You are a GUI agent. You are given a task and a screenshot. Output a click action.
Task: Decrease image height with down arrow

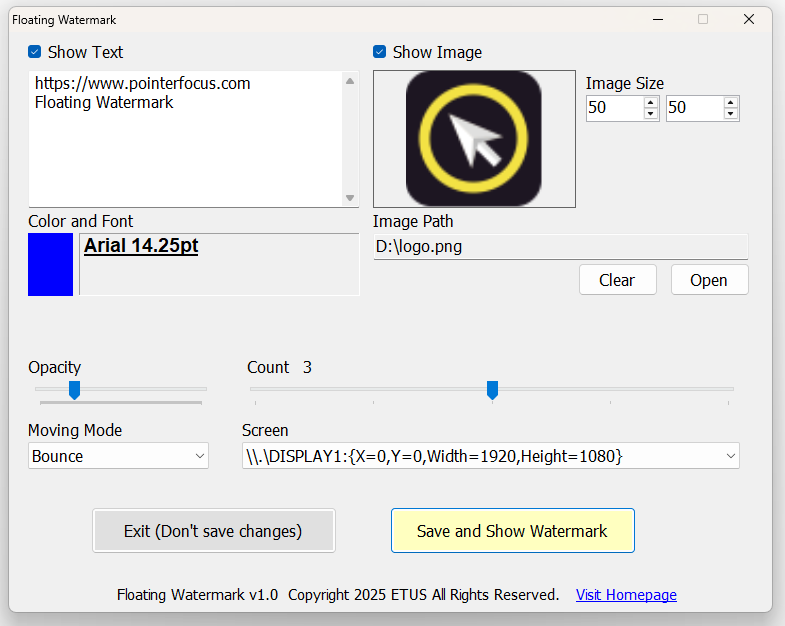731,114
